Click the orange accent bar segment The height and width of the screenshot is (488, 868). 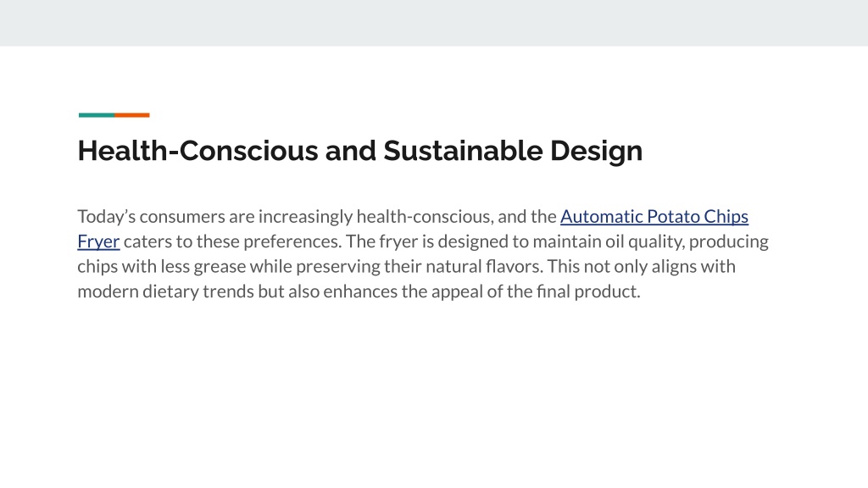point(131,115)
